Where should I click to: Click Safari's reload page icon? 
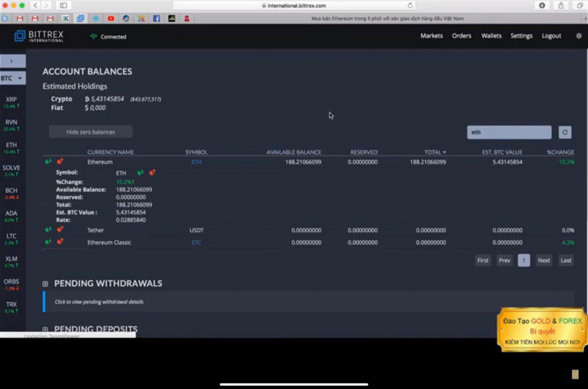point(410,5)
